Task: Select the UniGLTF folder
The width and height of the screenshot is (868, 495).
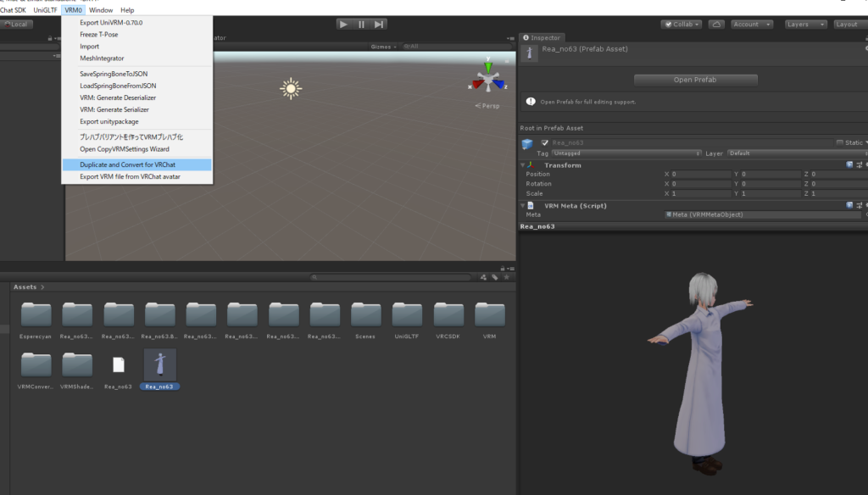Action: (x=407, y=320)
